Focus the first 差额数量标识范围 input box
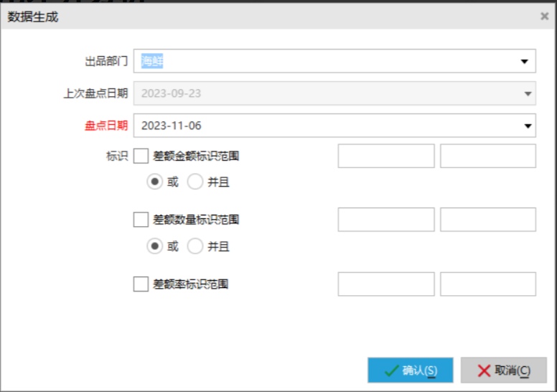This screenshot has height=392, width=557. (386, 220)
